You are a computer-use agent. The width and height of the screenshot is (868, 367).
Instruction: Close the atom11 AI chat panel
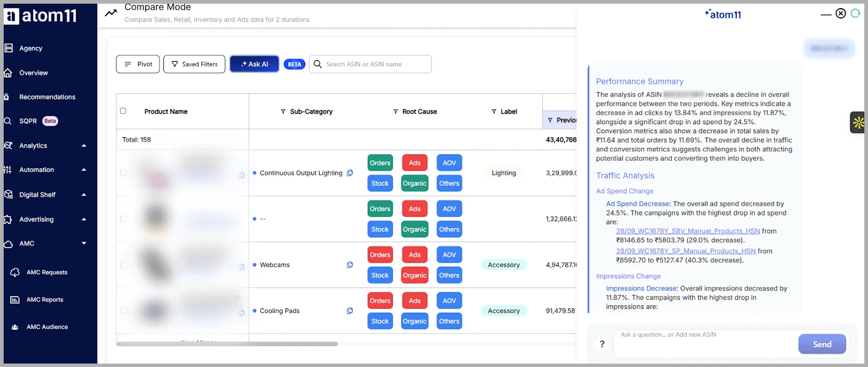click(x=841, y=14)
